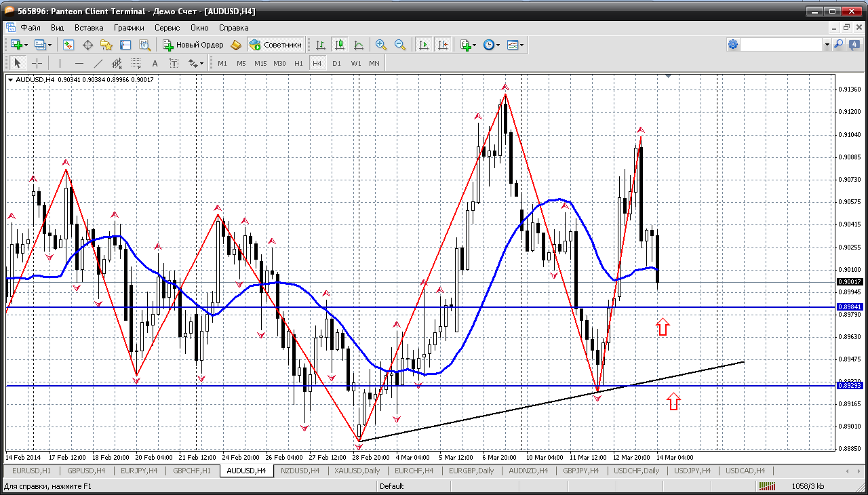Expand the AUDUSD,H4 chart title arrow
The height and width of the screenshot is (495, 868).
tap(10, 80)
